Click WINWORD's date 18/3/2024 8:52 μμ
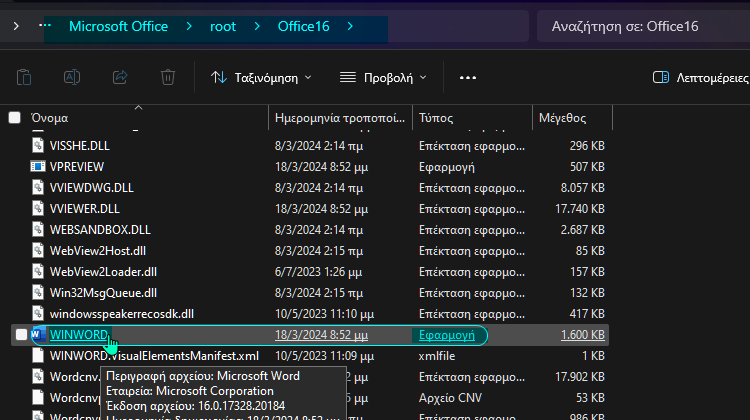The image size is (750, 420). pos(321,335)
